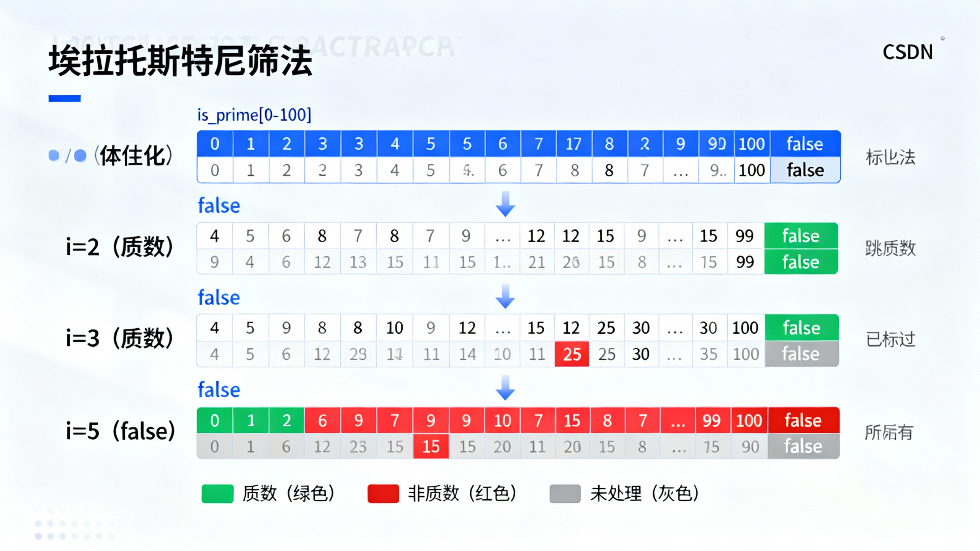Image resolution: width=980 pixels, height=551 pixels.
Task: Select the i=5（false）row label
Action: click(x=119, y=430)
